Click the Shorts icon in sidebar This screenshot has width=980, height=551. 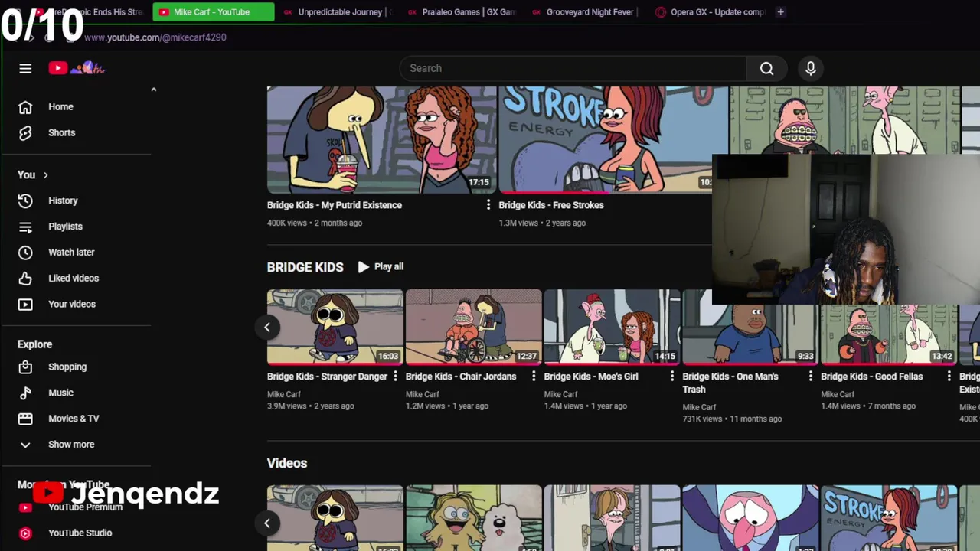point(25,133)
